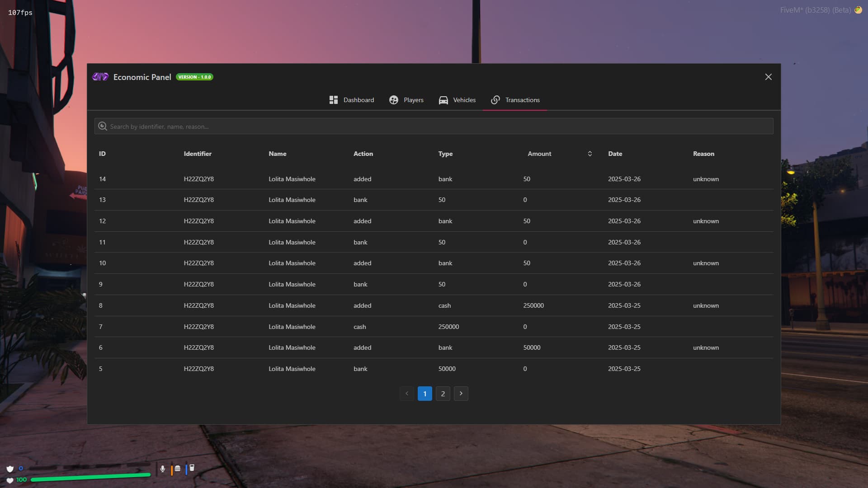Go to next page chevron
The image size is (868, 488).
pos(461,394)
